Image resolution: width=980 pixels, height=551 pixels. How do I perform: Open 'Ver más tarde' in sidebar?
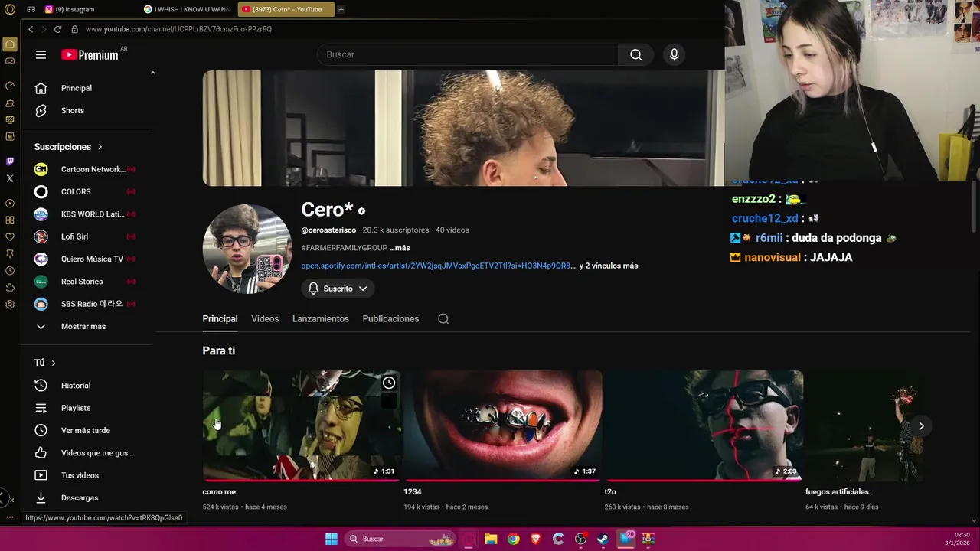86,430
